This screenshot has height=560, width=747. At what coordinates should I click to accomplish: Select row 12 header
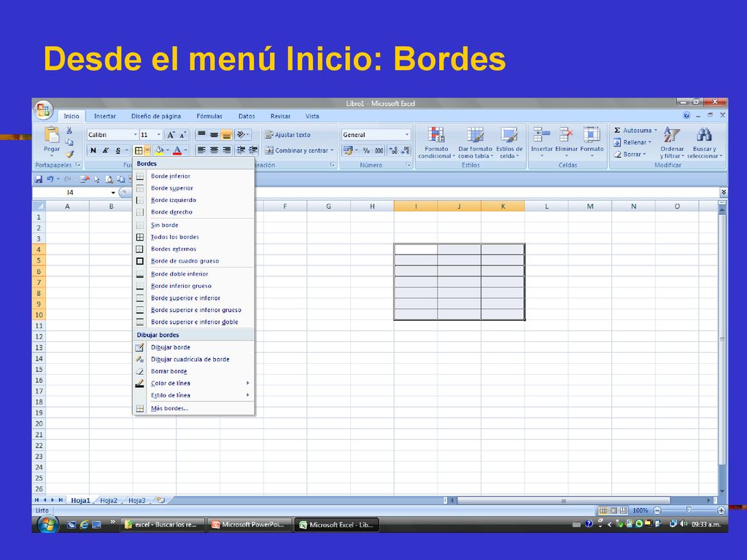tap(39, 337)
